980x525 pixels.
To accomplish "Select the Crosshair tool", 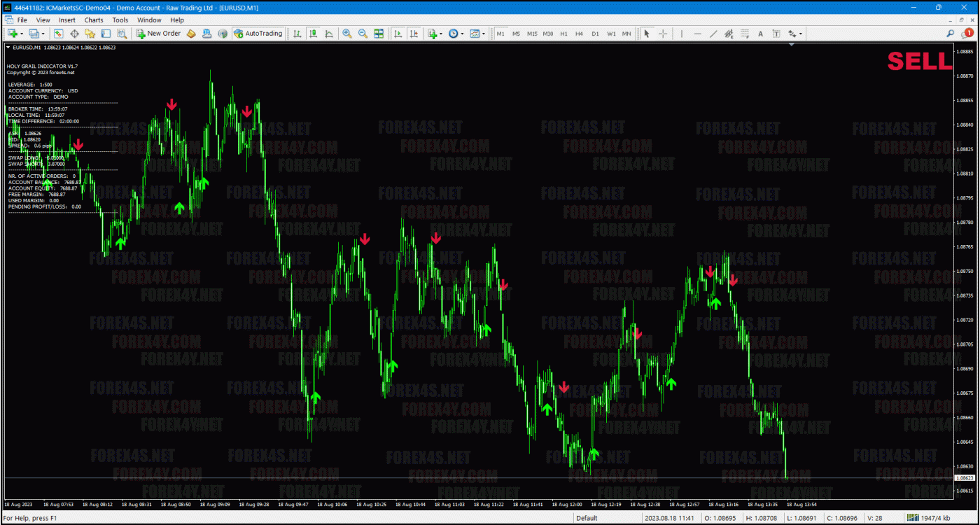I will pyautogui.click(x=663, y=34).
